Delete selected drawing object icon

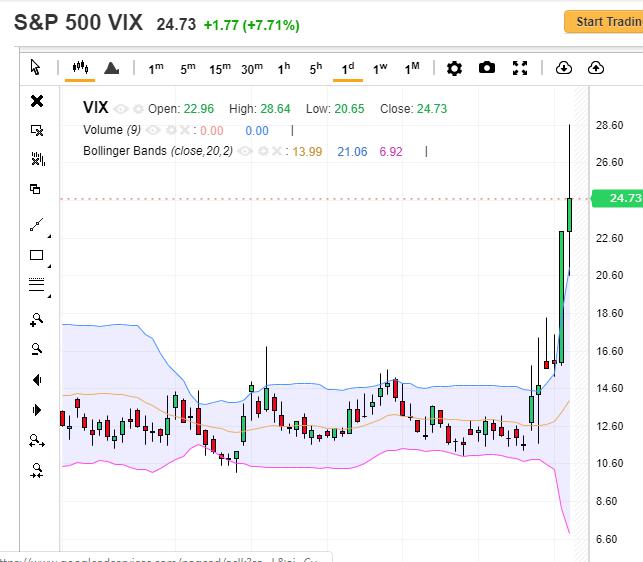click(x=37, y=130)
